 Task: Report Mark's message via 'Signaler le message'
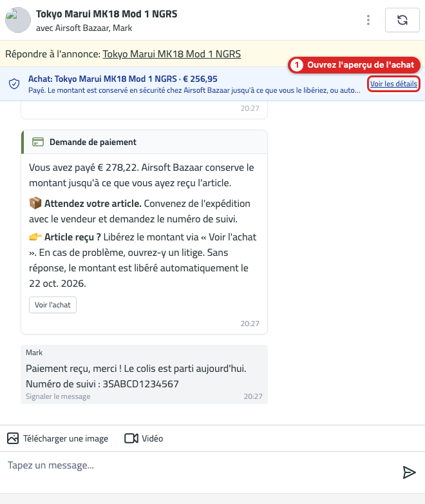point(58,396)
